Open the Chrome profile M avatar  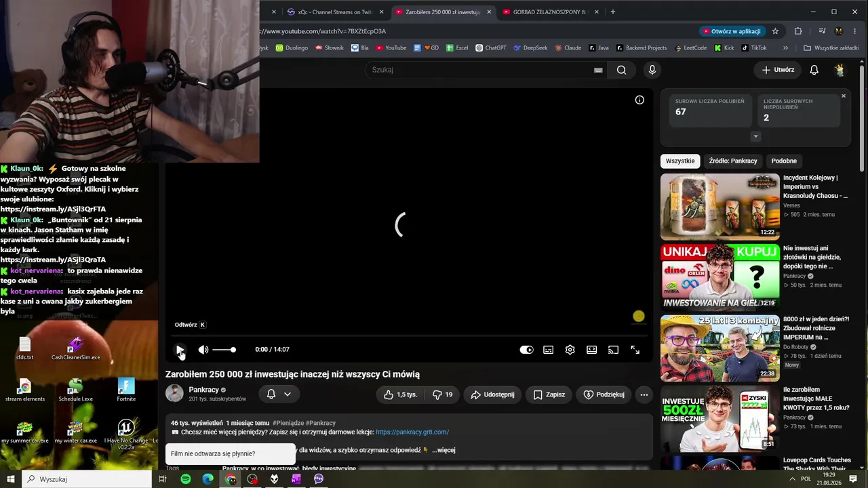point(839,31)
